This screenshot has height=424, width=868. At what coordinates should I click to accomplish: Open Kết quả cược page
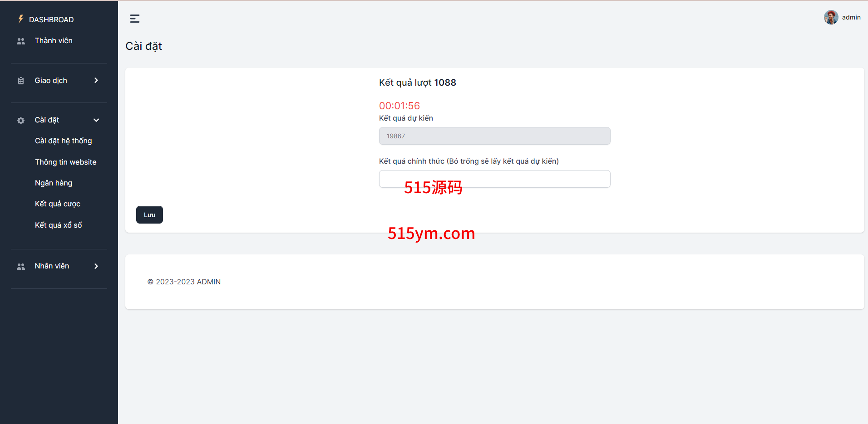point(58,204)
